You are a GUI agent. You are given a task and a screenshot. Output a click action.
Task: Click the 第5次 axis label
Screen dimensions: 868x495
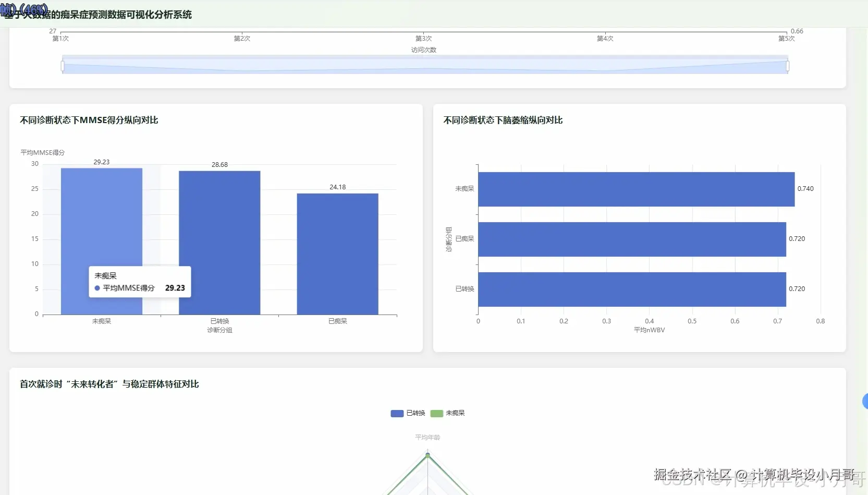pyautogui.click(x=786, y=39)
